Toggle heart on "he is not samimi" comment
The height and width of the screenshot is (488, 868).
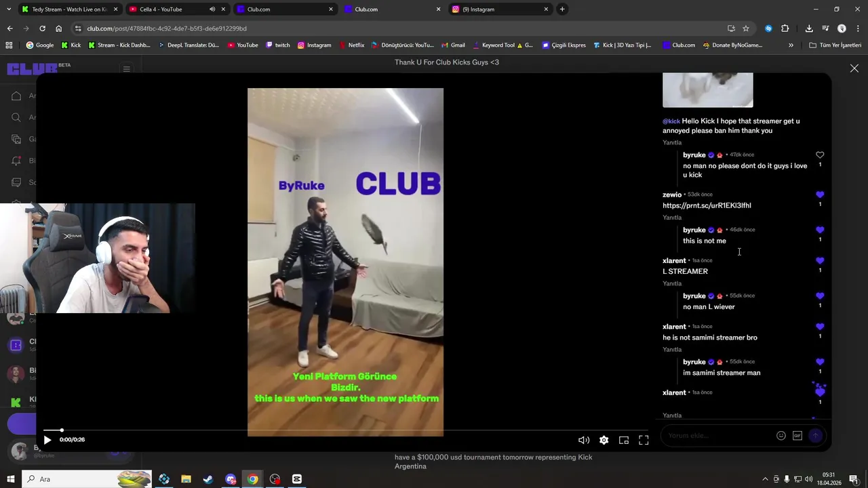click(x=820, y=327)
